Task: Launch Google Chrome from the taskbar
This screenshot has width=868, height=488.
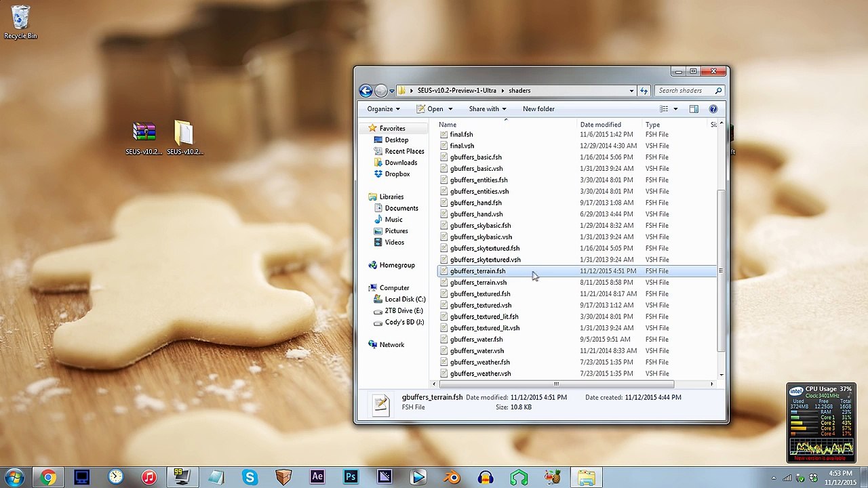Action: [48, 478]
